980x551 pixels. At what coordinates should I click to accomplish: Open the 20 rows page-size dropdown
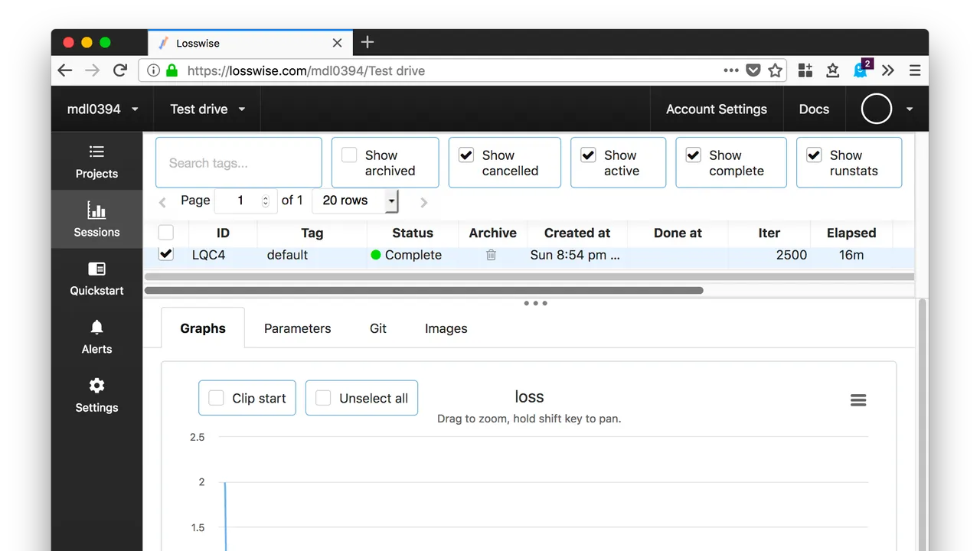coord(355,201)
